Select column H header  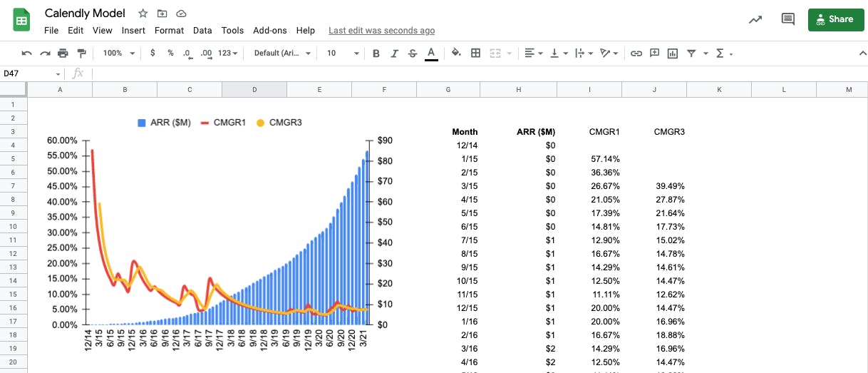point(519,89)
